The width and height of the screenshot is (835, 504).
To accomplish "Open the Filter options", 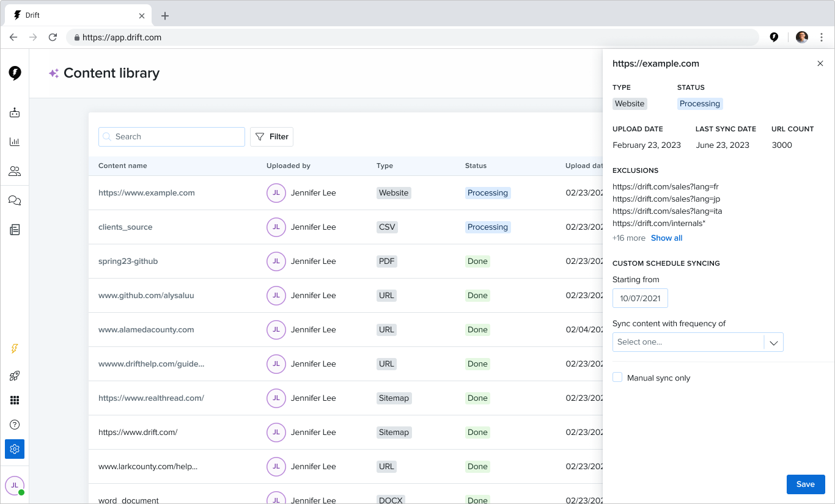I will click(271, 137).
